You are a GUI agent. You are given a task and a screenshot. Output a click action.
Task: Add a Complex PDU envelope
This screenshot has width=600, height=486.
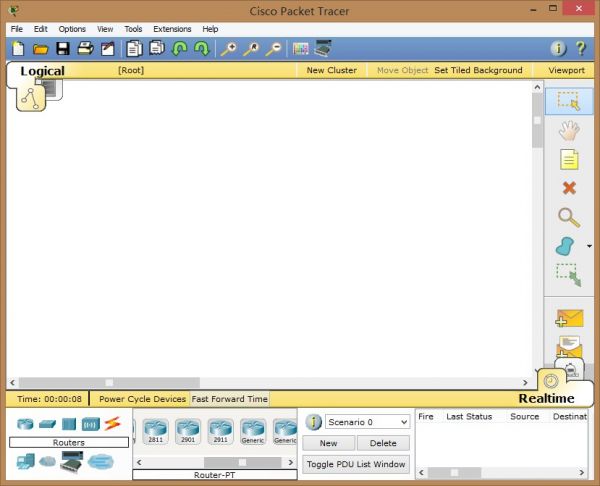pyautogui.click(x=569, y=346)
